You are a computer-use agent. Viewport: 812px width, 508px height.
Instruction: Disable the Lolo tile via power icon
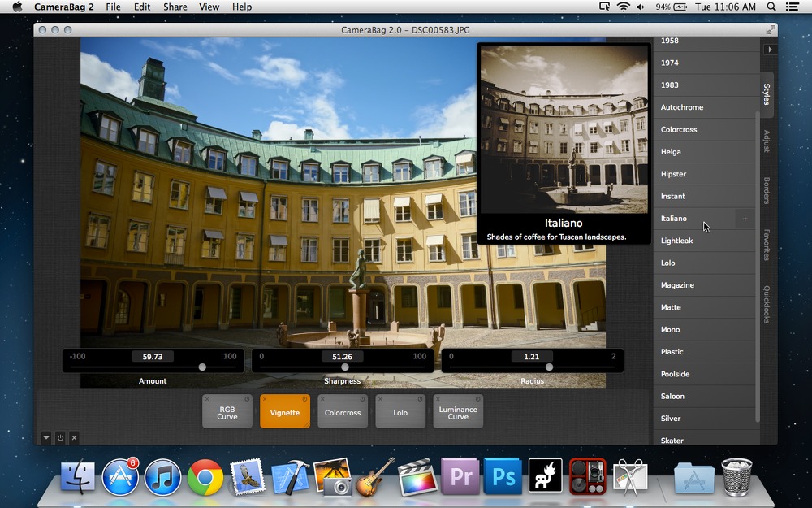coord(420,399)
